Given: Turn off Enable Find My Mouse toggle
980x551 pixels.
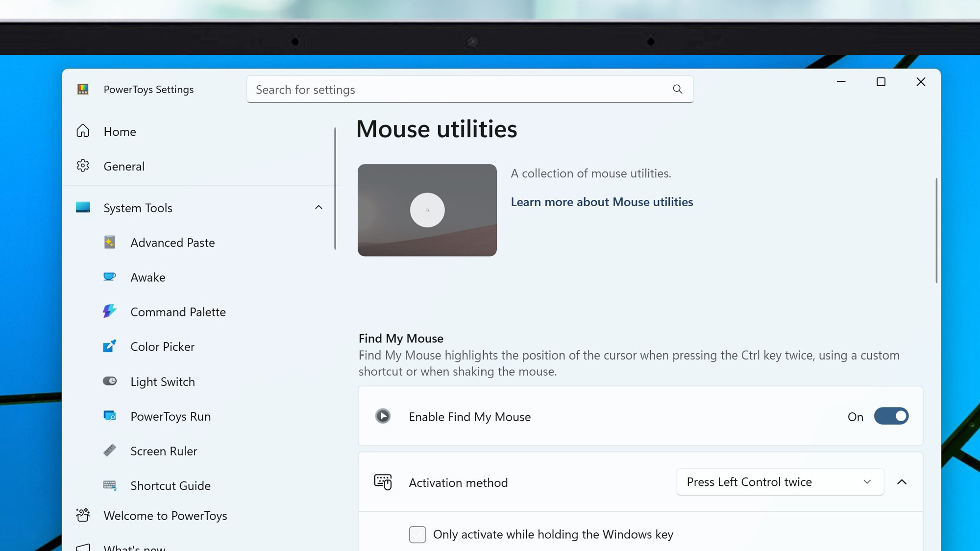Looking at the screenshot, I should (891, 416).
